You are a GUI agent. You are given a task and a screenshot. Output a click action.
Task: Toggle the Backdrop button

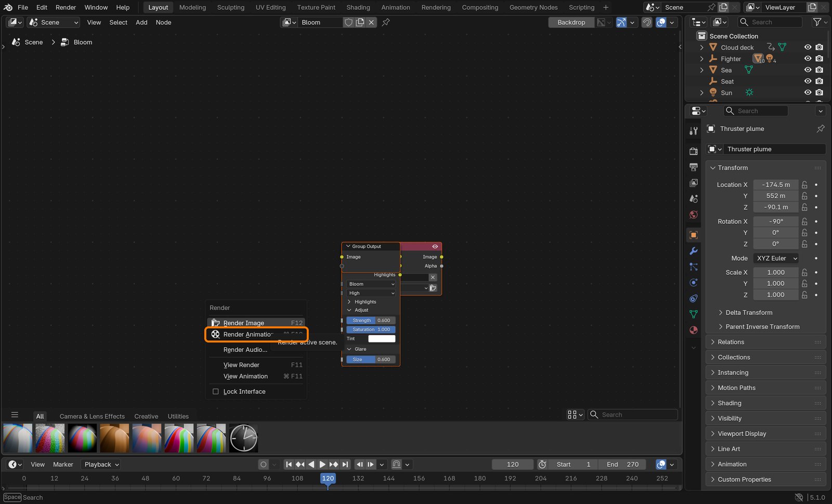point(571,22)
